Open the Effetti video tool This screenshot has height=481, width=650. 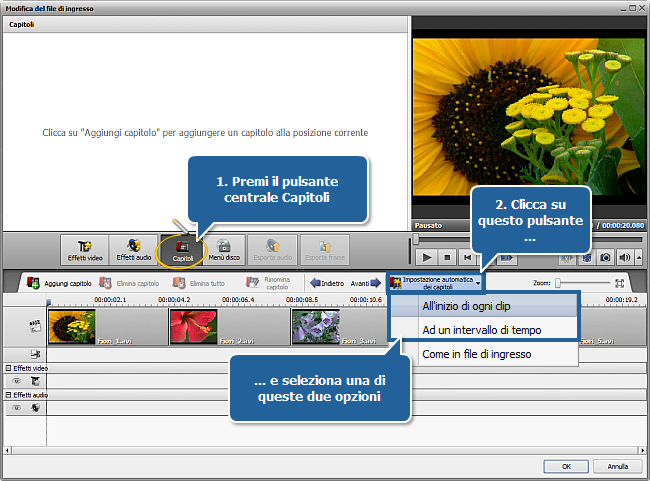pos(84,250)
